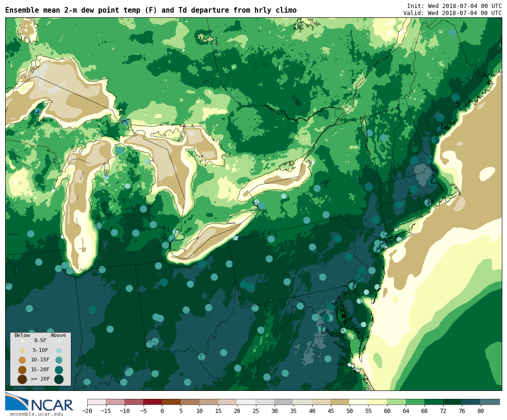
Task: Click the Below >= 20F dark brown legend circle
Action: tap(22, 379)
